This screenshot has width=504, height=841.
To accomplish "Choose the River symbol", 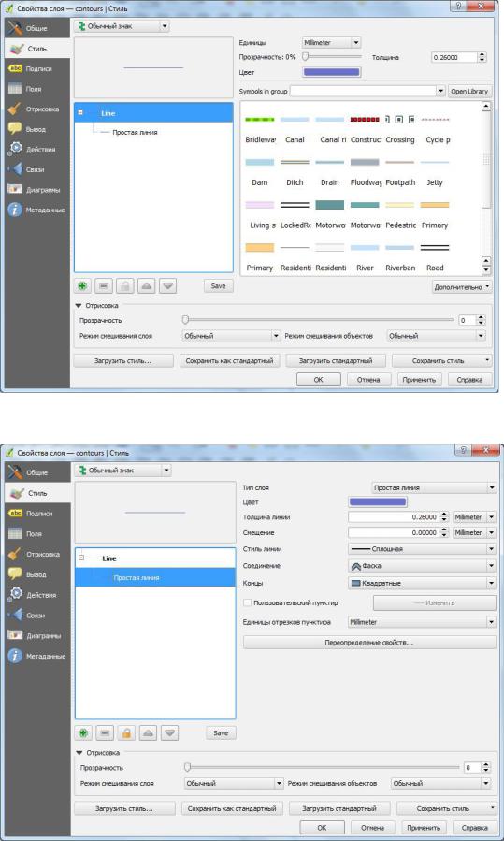I will [x=365, y=257].
